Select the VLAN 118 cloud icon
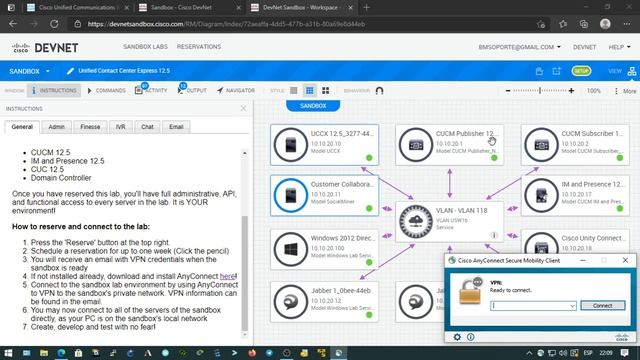This screenshot has width=640, height=360. (x=416, y=222)
